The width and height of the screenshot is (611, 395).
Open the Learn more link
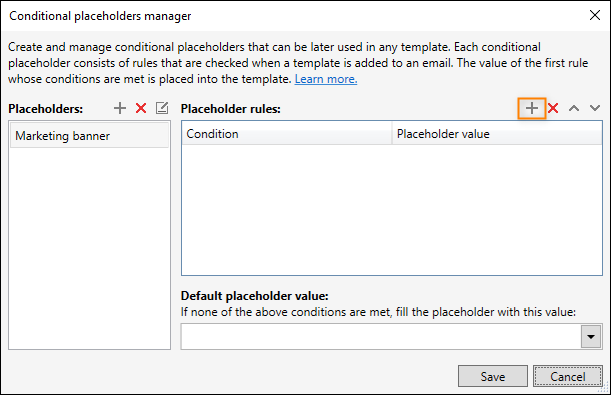pyautogui.click(x=326, y=79)
